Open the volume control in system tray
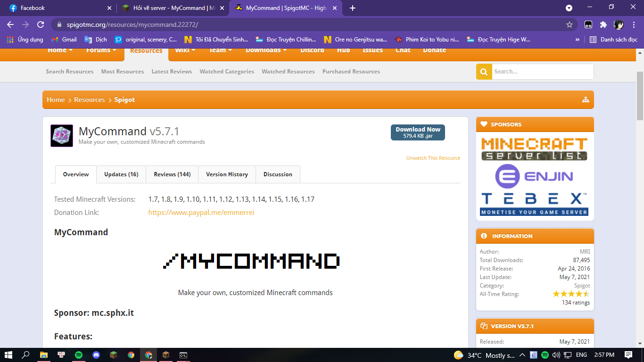644x362 pixels. coord(556,355)
